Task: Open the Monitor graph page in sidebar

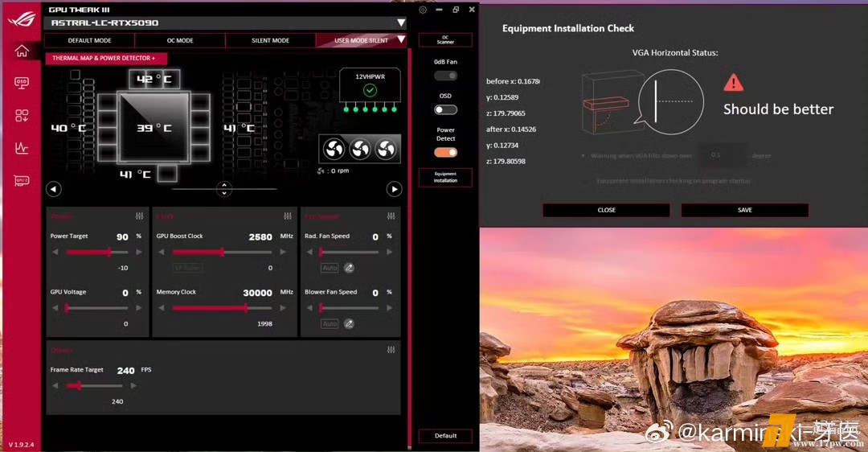Action: [x=22, y=148]
